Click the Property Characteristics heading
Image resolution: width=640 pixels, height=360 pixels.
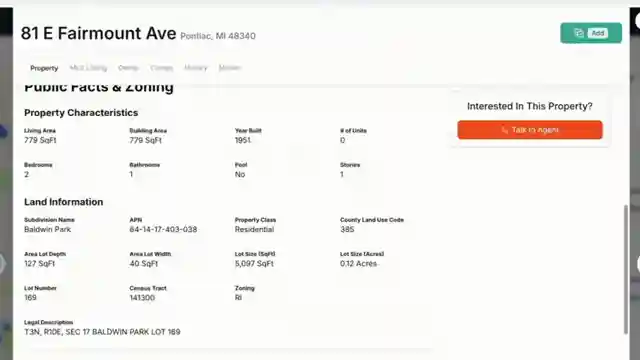(81, 113)
